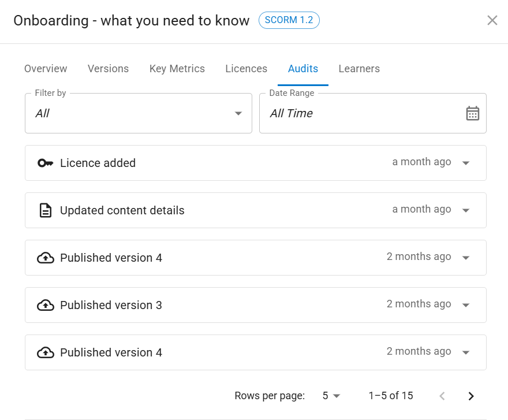Click the All Time date range field

pyautogui.click(x=358, y=113)
